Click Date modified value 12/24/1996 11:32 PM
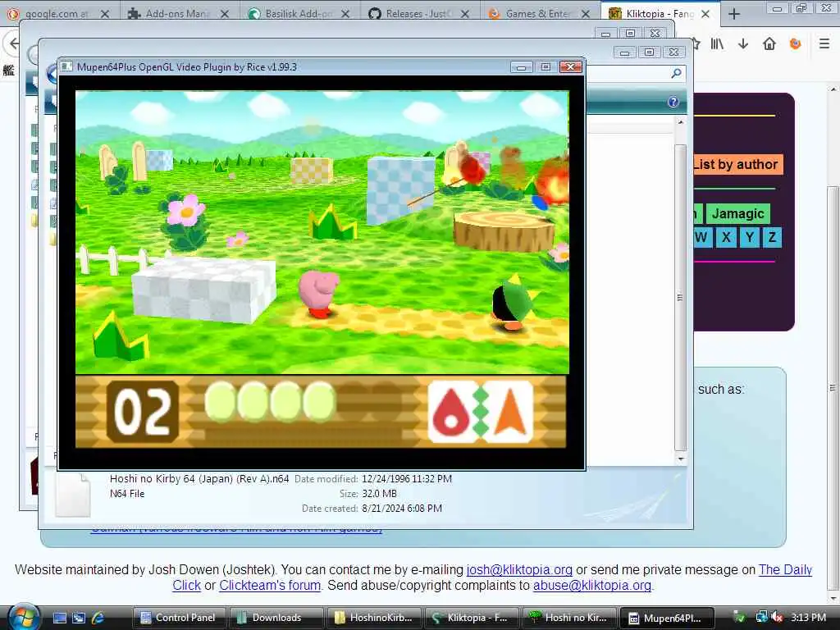 (x=407, y=479)
